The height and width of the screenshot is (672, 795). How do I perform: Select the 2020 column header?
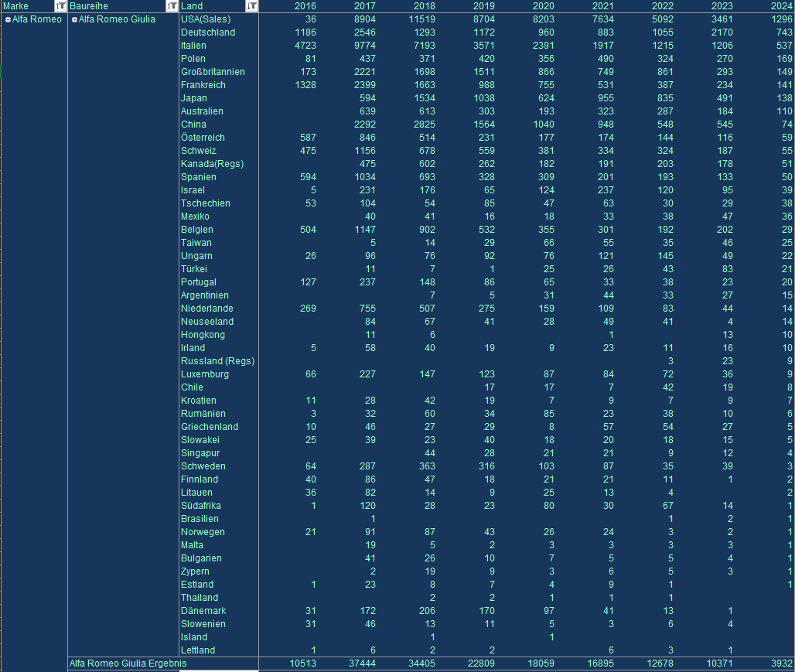pos(543,6)
